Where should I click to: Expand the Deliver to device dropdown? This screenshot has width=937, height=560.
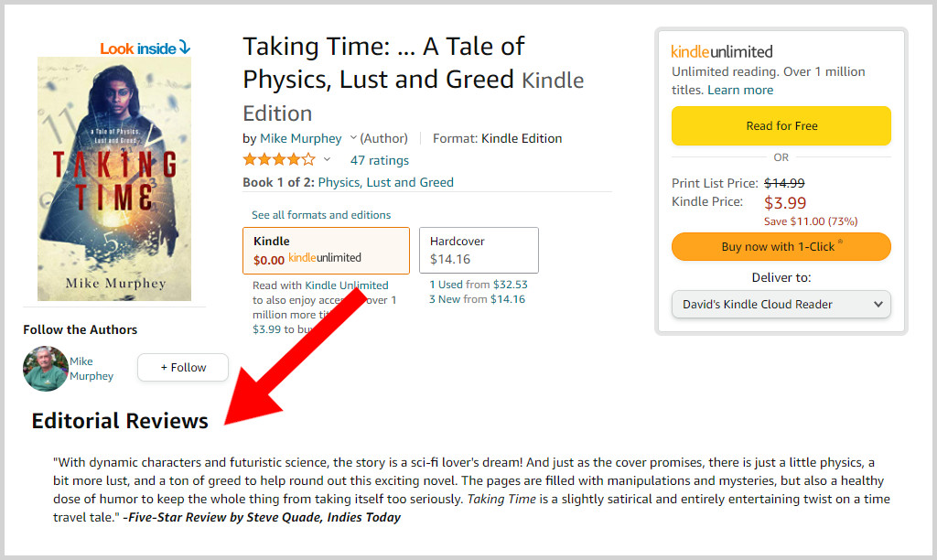(x=781, y=304)
